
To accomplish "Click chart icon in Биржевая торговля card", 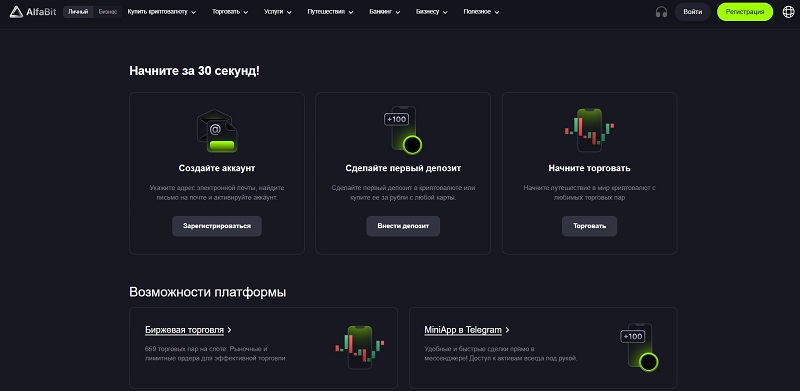I will pos(360,347).
